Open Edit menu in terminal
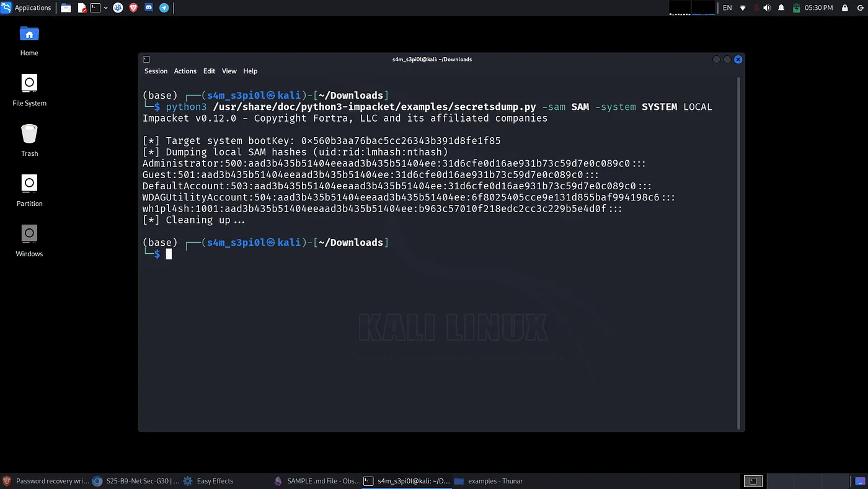 click(209, 71)
